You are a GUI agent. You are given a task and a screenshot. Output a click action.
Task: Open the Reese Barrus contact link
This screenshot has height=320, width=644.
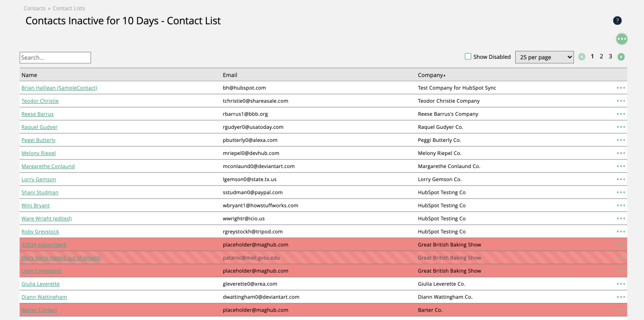coord(37,114)
